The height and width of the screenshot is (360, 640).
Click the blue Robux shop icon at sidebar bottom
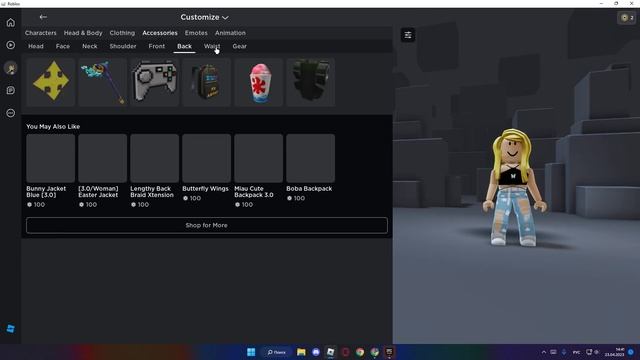[x=11, y=329]
